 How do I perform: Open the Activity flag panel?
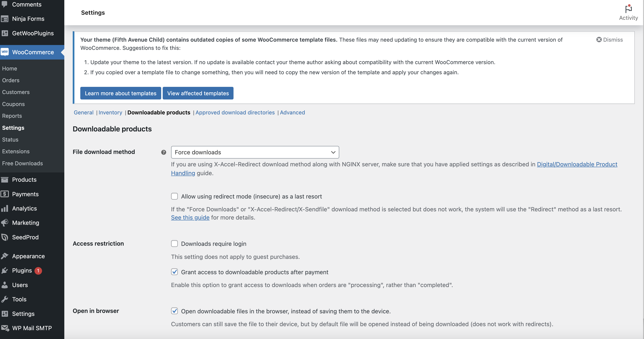pos(628,12)
